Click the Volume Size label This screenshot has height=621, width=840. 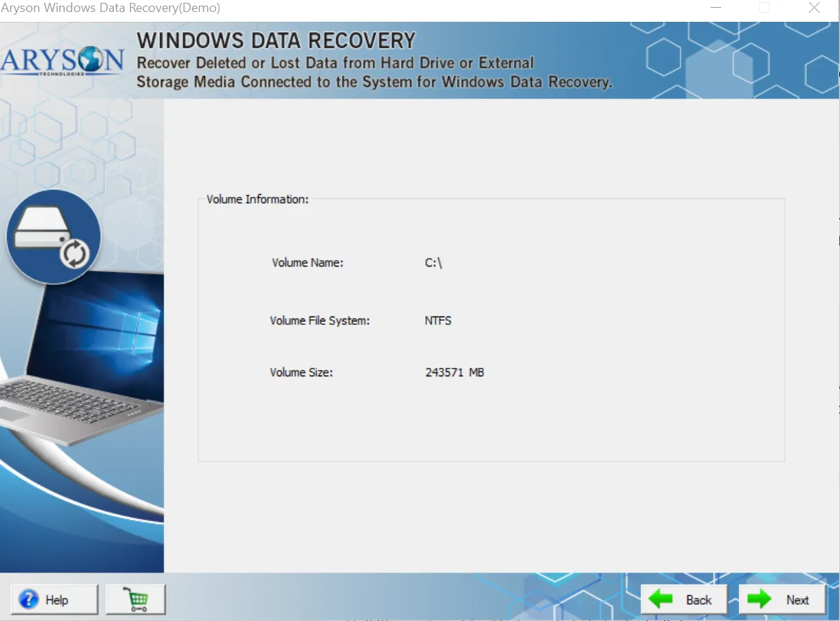click(301, 373)
